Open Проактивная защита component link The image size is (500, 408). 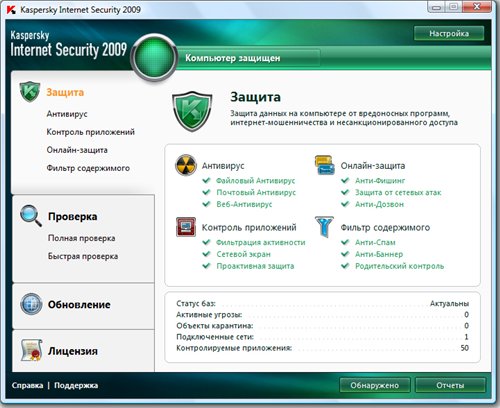255,266
